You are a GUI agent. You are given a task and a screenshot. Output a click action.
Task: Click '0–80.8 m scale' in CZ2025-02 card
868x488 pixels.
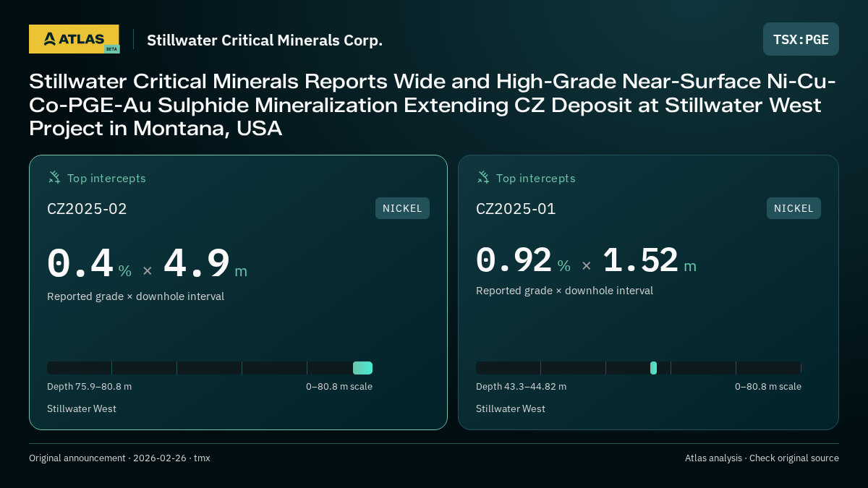pos(339,387)
